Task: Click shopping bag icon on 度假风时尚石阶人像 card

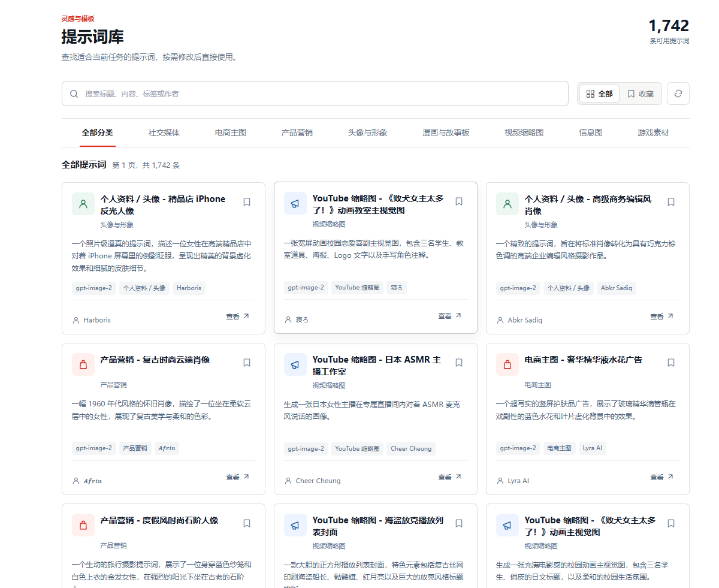Action: click(83, 525)
